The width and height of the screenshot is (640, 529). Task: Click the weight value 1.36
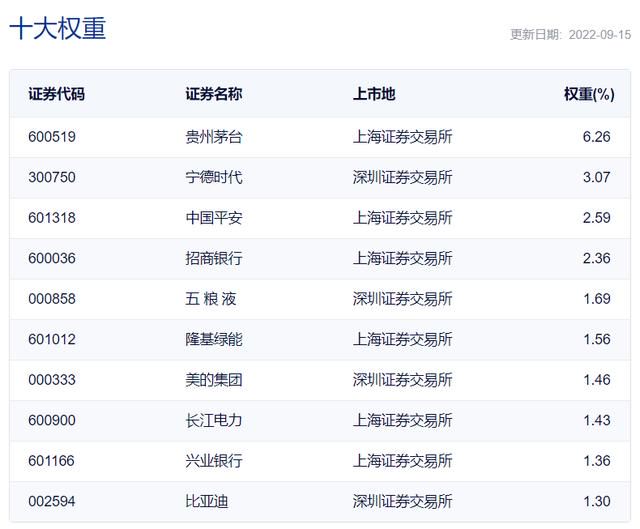pos(596,461)
